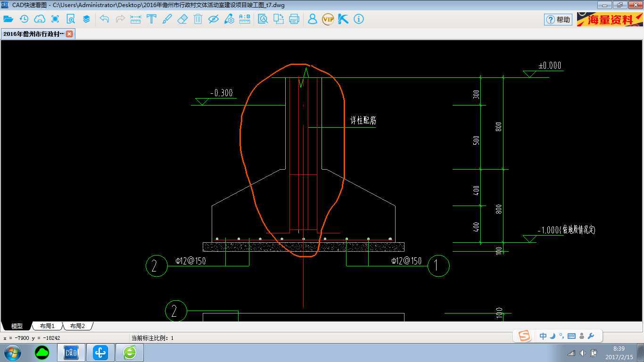Select the eraser tool
Screen dimensions: 644x362
coord(182,19)
